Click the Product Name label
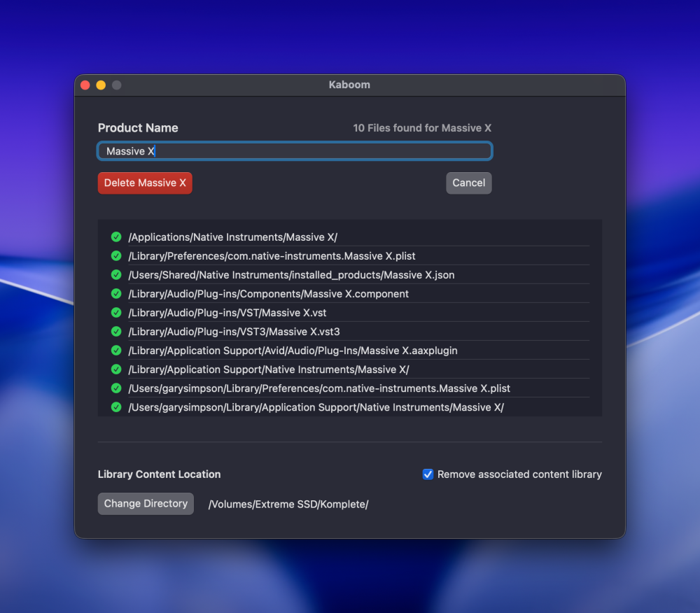The image size is (700, 613). (x=138, y=128)
